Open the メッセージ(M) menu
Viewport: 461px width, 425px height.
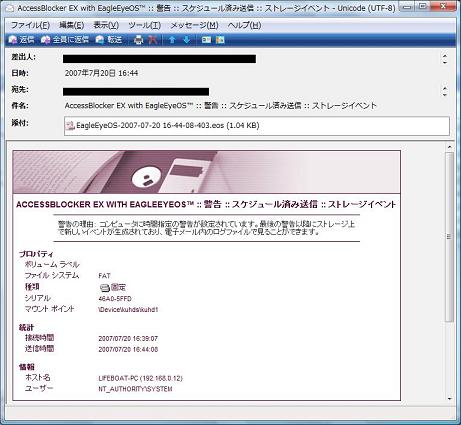tap(194, 25)
